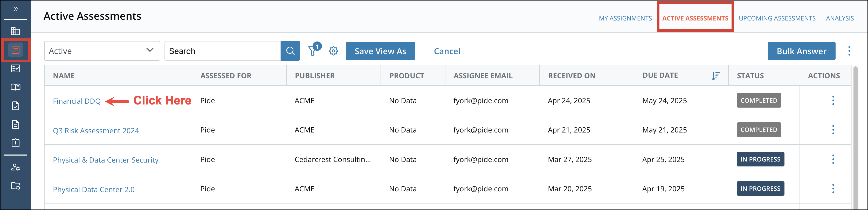The width and height of the screenshot is (868, 210).
Task: Click Cedarcrest Consultin... publisher cell
Action: pos(333,159)
